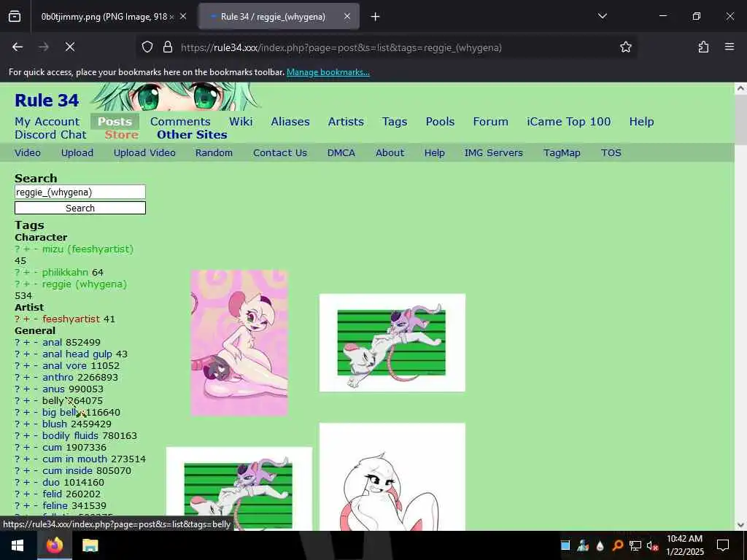Open the IMG Servers page

click(494, 153)
